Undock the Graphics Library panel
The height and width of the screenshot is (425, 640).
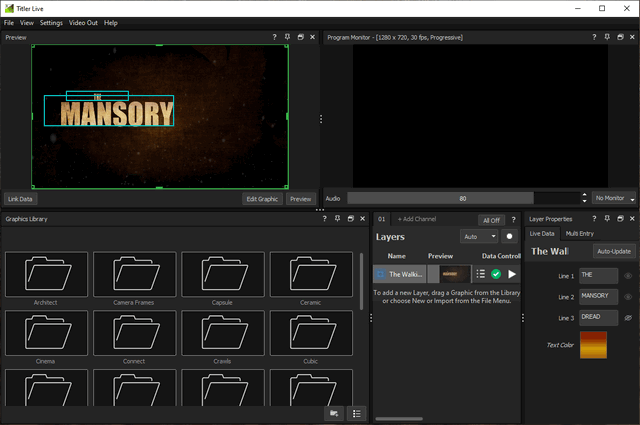350,218
